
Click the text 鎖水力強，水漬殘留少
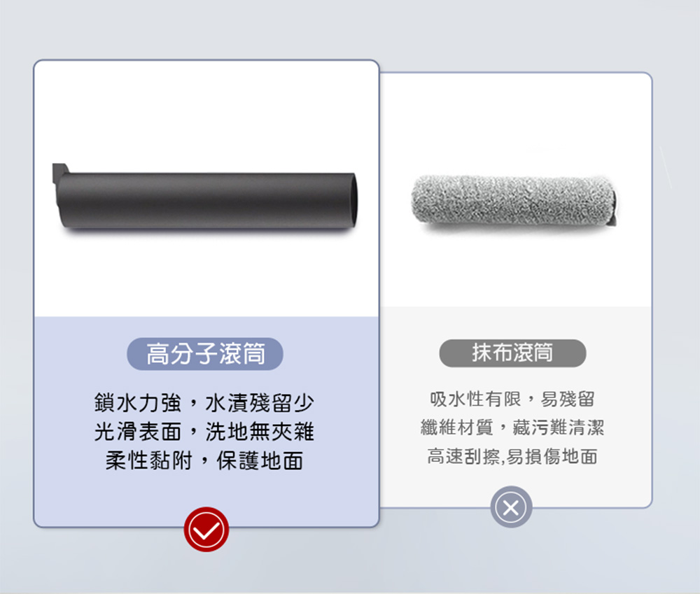click(x=204, y=403)
